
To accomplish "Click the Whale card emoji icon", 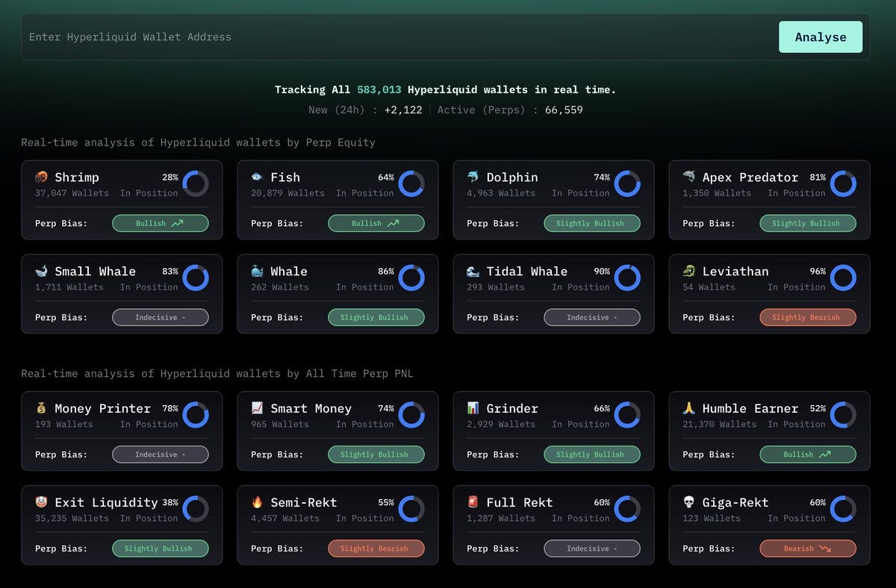I will click(x=257, y=272).
